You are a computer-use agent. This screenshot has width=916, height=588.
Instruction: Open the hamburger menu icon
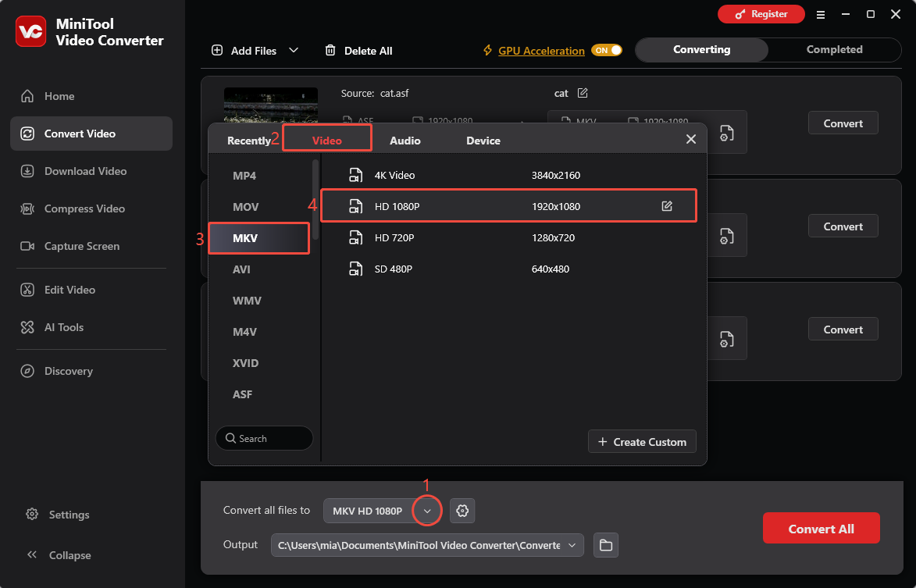pos(821,15)
